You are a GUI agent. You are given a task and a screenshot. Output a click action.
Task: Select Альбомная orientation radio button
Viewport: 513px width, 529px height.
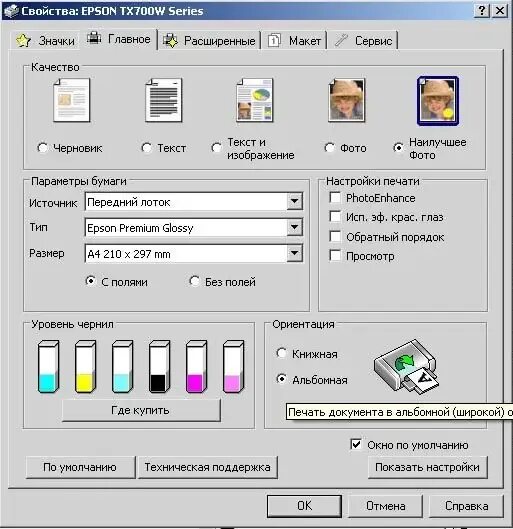281,379
